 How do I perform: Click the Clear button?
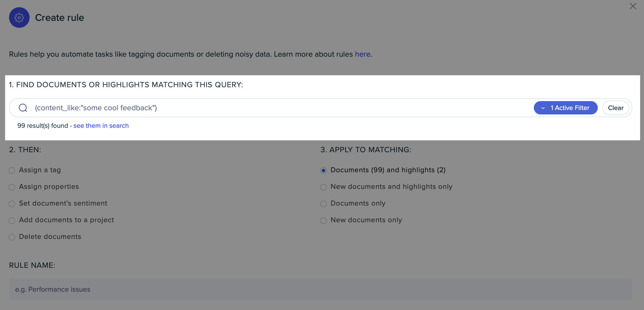(616, 108)
